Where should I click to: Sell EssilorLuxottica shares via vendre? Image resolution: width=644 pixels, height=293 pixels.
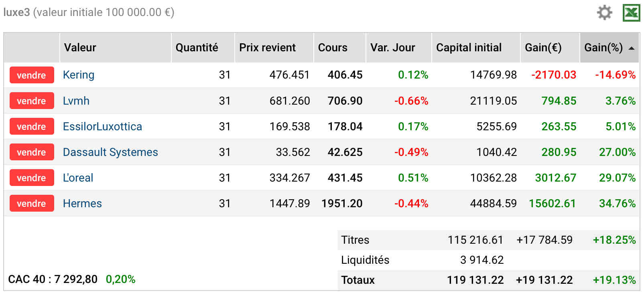coord(32,126)
